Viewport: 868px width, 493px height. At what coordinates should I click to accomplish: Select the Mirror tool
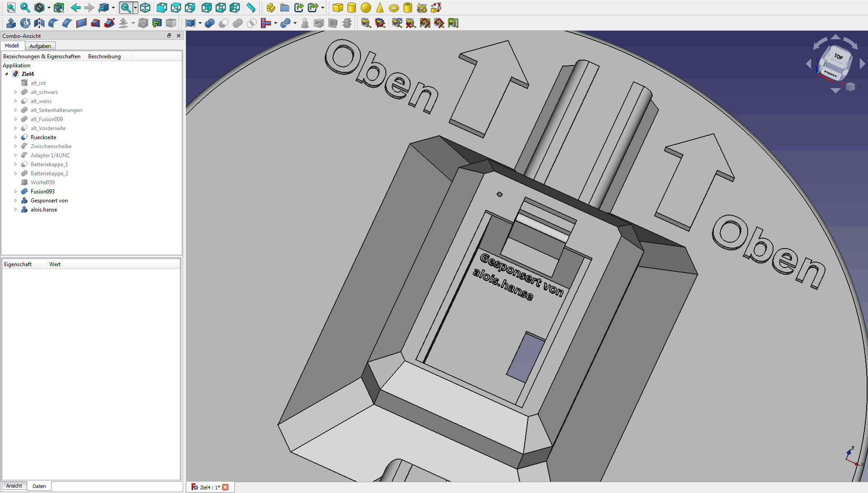39,23
